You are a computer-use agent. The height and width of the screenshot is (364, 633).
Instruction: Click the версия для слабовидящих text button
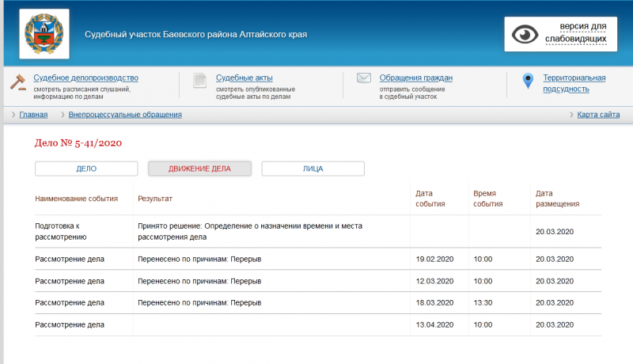(x=576, y=32)
